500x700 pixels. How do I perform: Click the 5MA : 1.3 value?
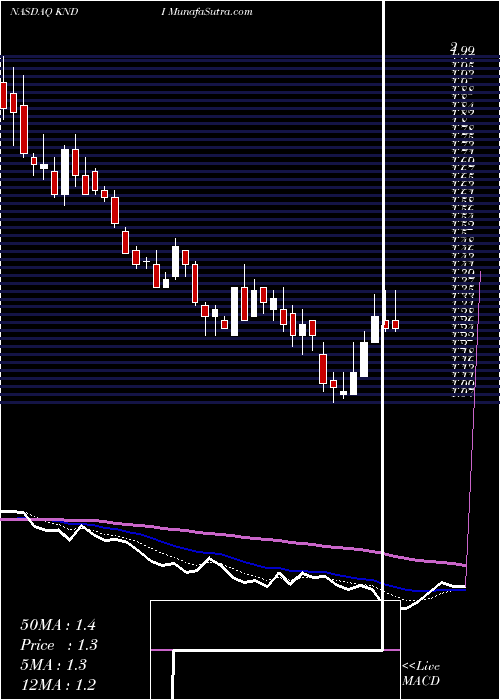tap(54, 665)
